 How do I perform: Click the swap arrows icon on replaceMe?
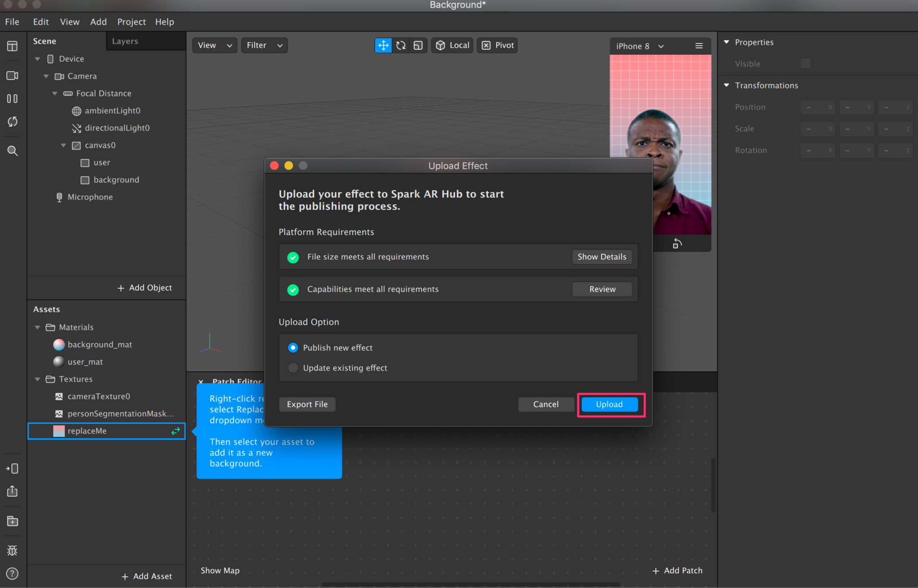(175, 431)
